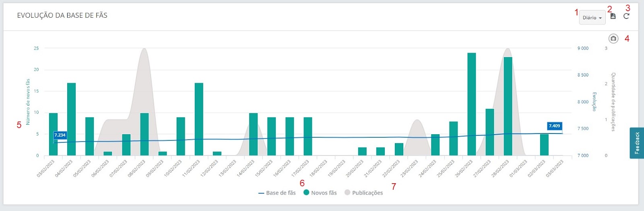Image resolution: width=644 pixels, height=211 pixels.
Task: Click the Publicações gray legend circle
Action: point(347,193)
